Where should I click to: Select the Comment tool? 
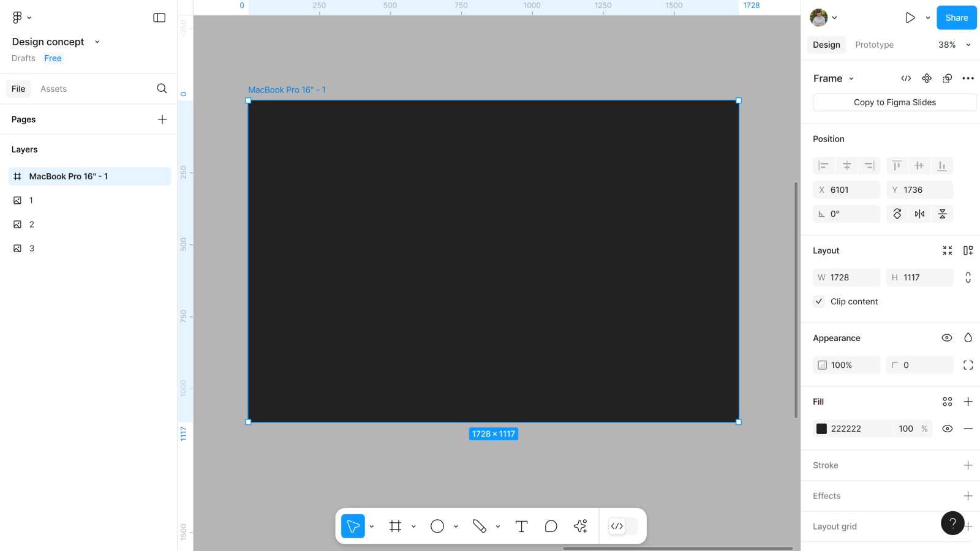[551, 527]
